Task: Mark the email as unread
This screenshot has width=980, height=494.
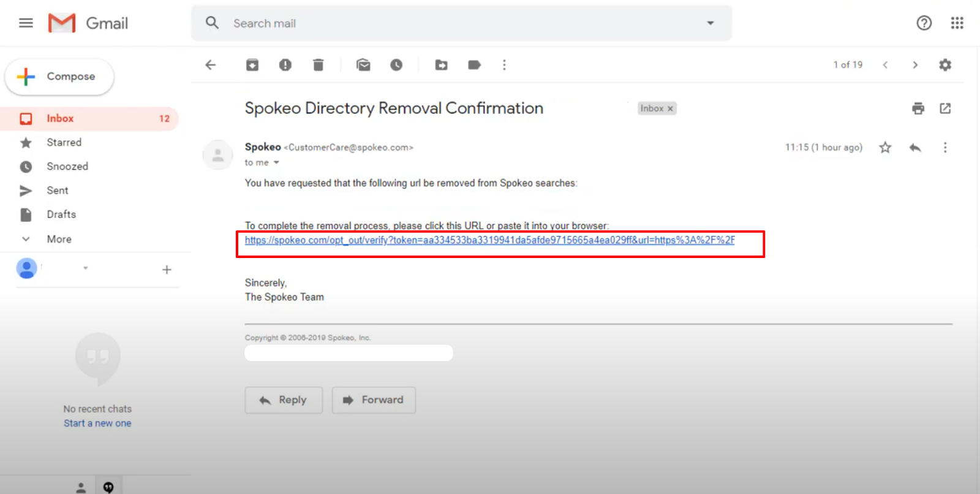Action: (363, 65)
